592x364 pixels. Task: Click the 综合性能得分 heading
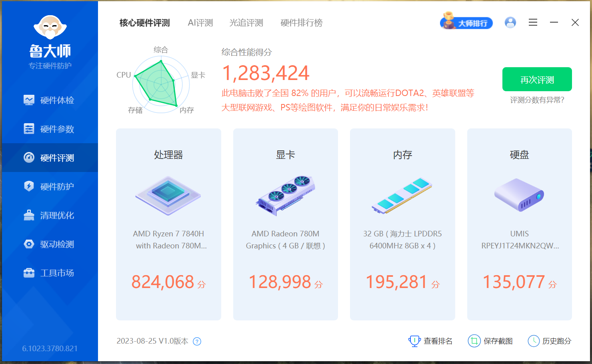247,52
